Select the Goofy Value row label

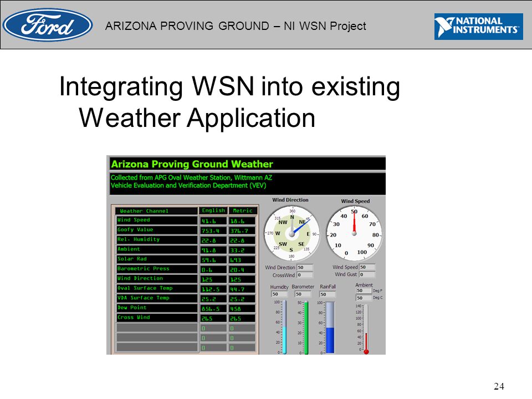click(x=157, y=230)
